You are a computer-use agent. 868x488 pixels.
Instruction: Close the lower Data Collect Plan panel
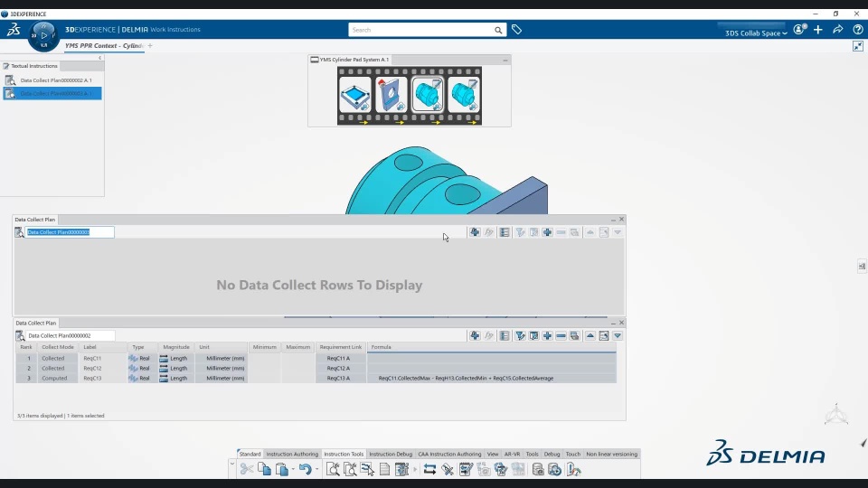pyautogui.click(x=621, y=323)
